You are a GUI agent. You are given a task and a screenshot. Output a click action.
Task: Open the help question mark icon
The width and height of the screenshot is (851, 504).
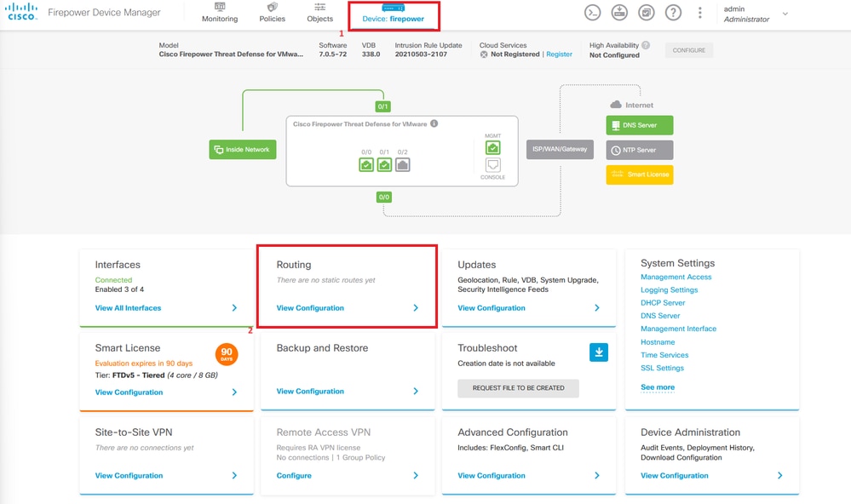[673, 13]
